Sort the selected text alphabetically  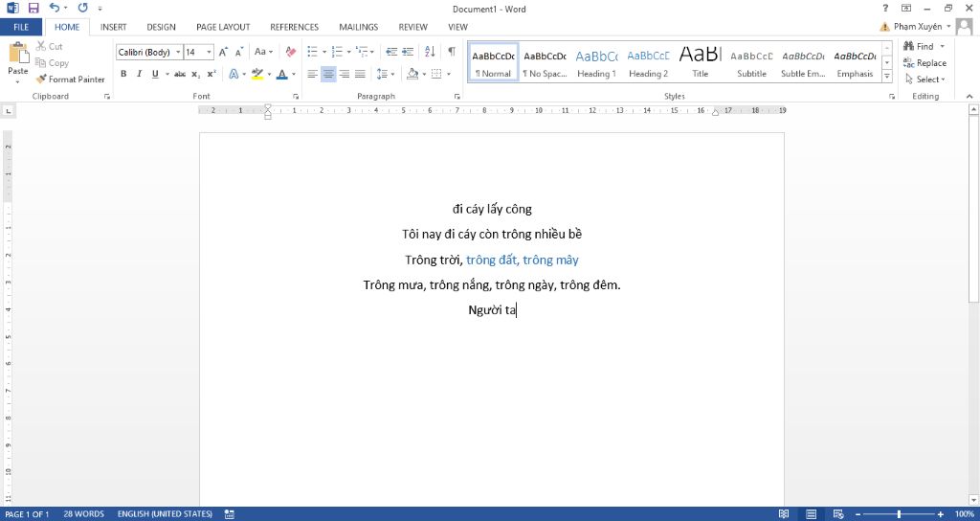pos(430,52)
